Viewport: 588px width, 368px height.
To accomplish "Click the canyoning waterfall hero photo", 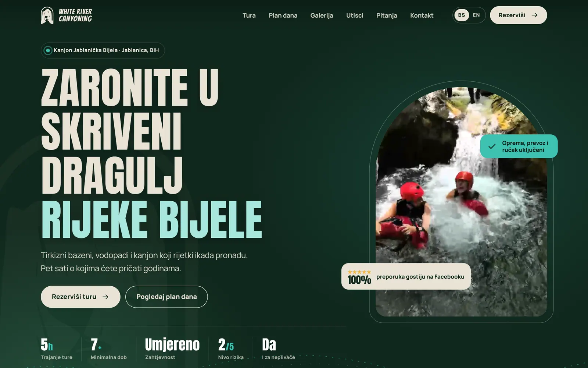I will click(x=461, y=202).
